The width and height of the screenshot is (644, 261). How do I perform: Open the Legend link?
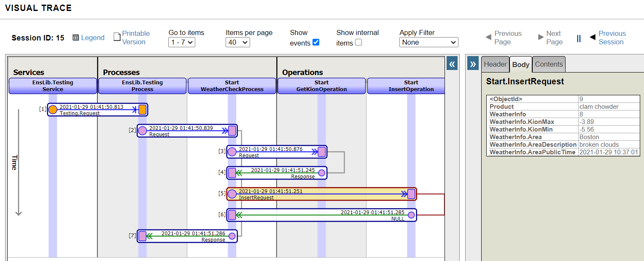coord(93,38)
